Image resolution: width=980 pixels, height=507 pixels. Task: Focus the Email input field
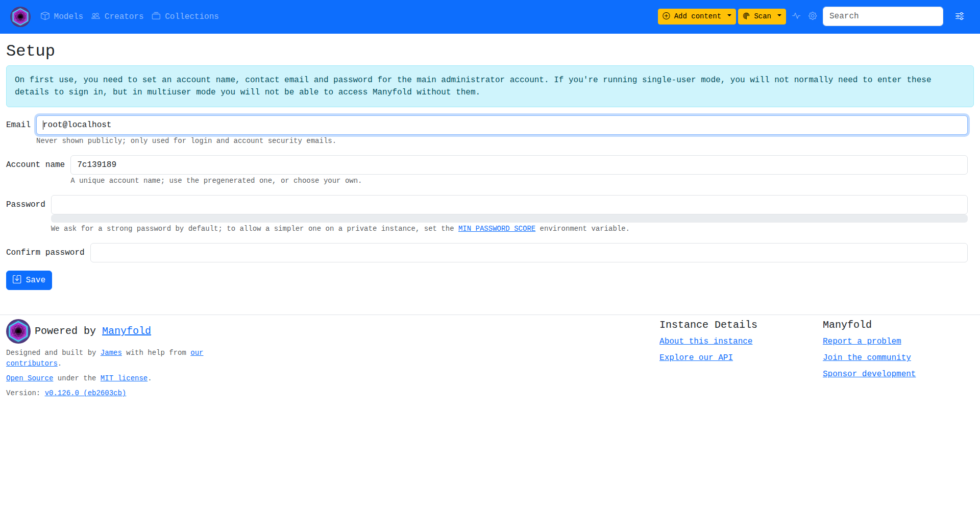click(502, 125)
